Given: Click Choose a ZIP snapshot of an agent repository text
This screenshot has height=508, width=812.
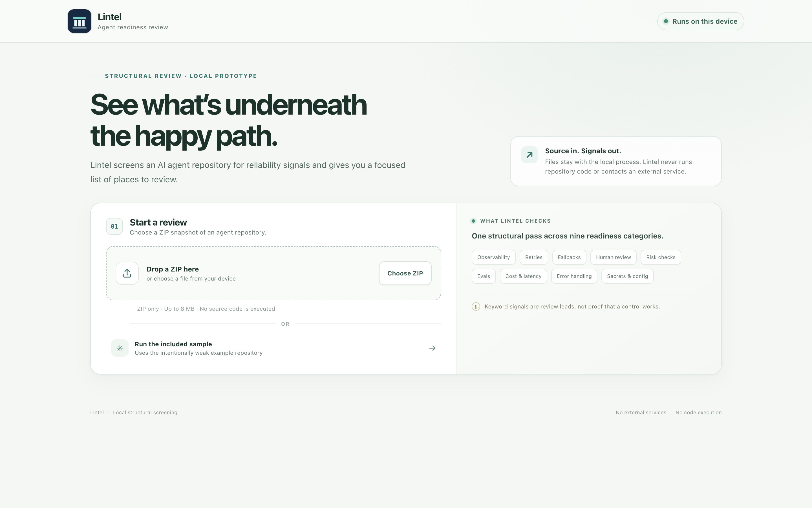Looking at the screenshot, I should pyautogui.click(x=198, y=233).
